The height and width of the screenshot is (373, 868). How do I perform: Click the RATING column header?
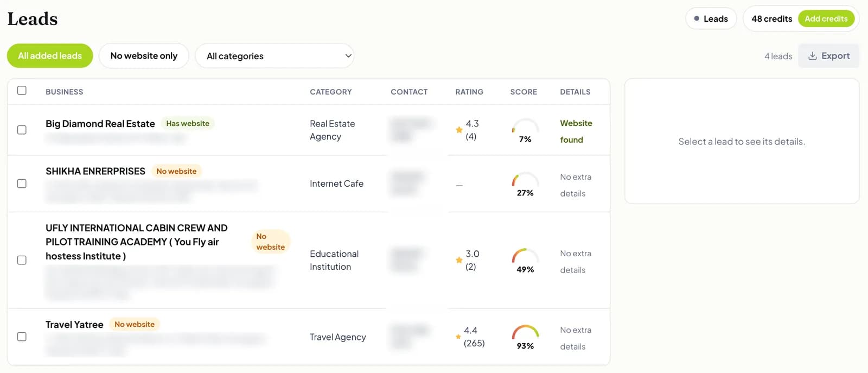pyautogui.click(x=469, y=92)
